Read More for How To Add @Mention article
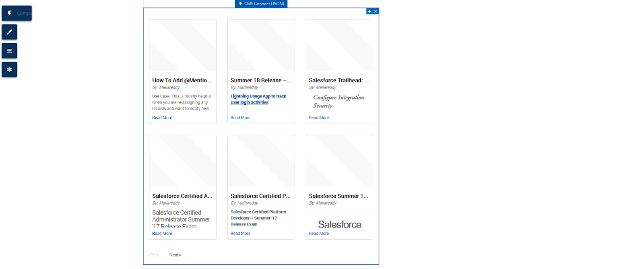The height and width of the screenshot is (269, 644). point(162,118)
